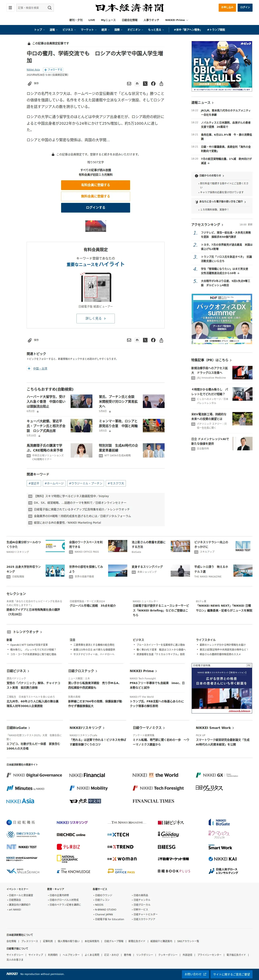259x980 pixels.
Task: Click 無料会員に登録する outlined button
Action: tap(96, 196)
